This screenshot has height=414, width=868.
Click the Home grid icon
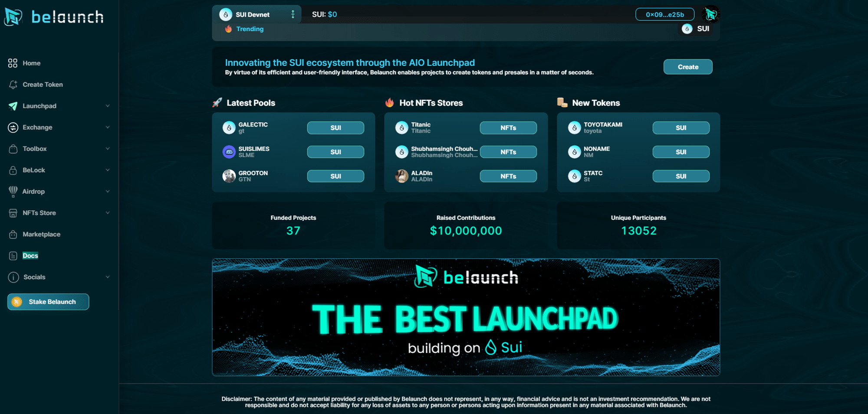click(x=13, y=63)
